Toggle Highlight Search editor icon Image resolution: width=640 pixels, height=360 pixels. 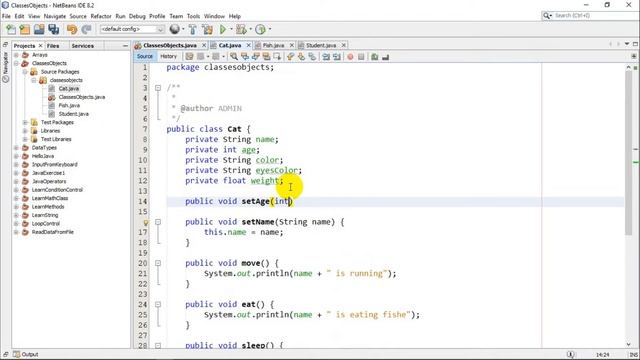pyautogui.click(x=266, y=57)
